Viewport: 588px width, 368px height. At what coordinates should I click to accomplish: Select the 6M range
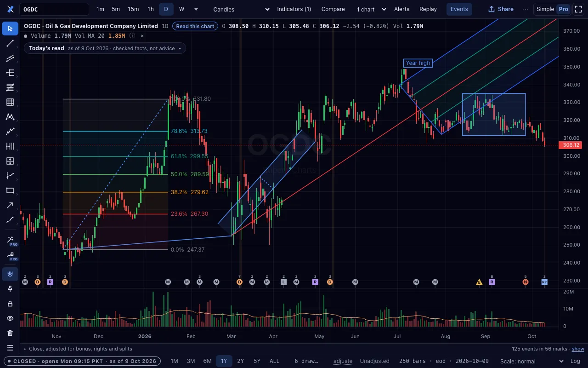coord(208,361)
